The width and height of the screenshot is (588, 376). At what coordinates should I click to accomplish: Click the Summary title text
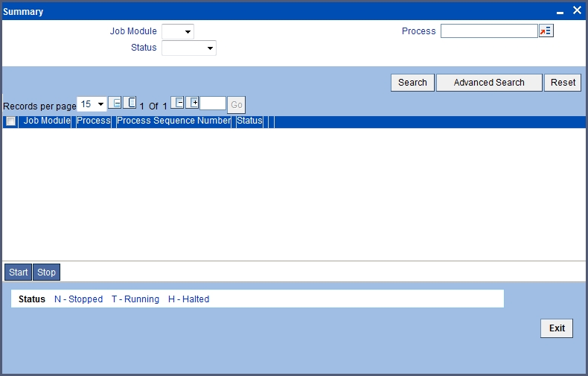pos(23,12)
